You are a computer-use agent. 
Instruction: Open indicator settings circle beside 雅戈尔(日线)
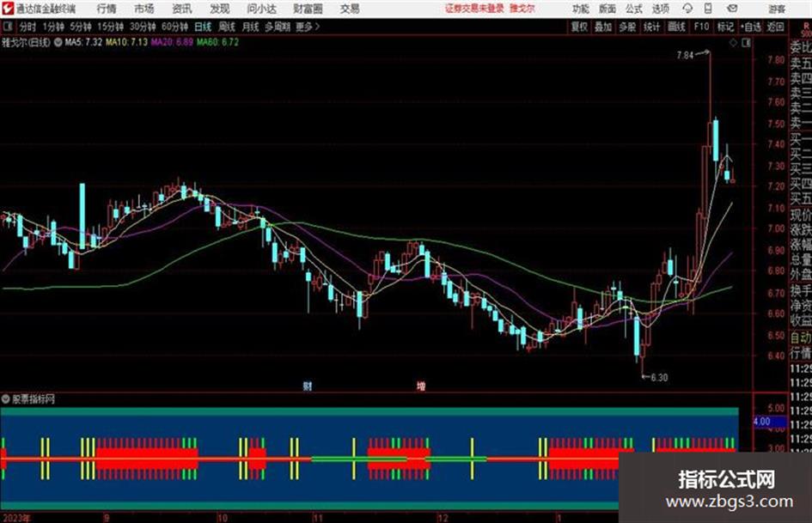click(x=58, y=42)
